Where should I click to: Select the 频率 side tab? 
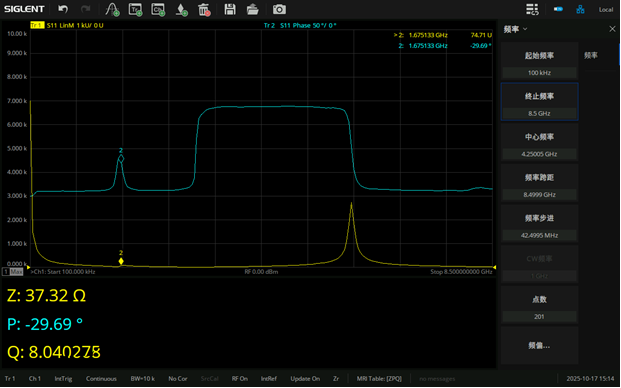[x=591, y=55]
